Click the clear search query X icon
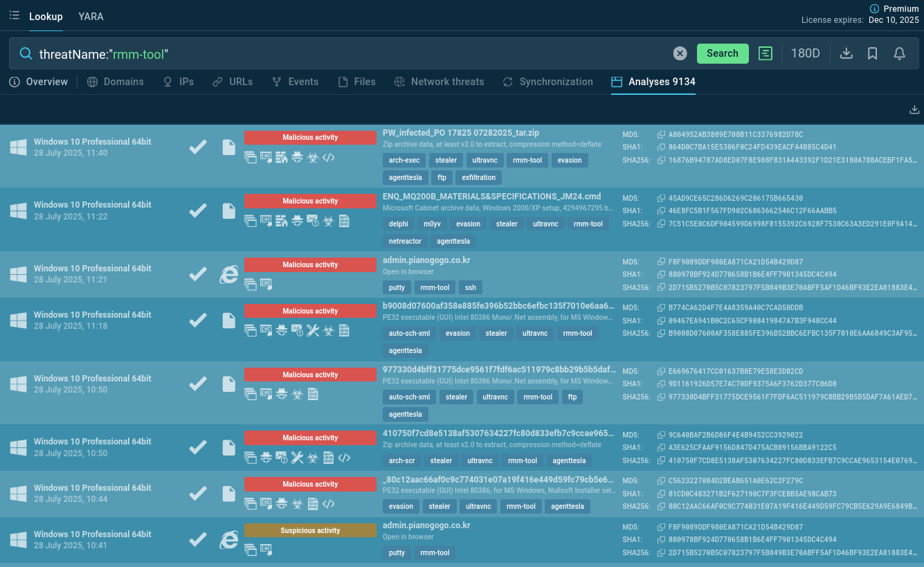Screen dimensions: 924x567 click(680, 53)
